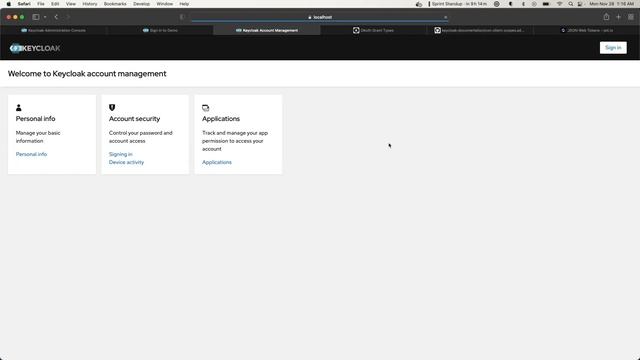
Task: Open macOS Spotlight search icon
Action: coord(571,4)
